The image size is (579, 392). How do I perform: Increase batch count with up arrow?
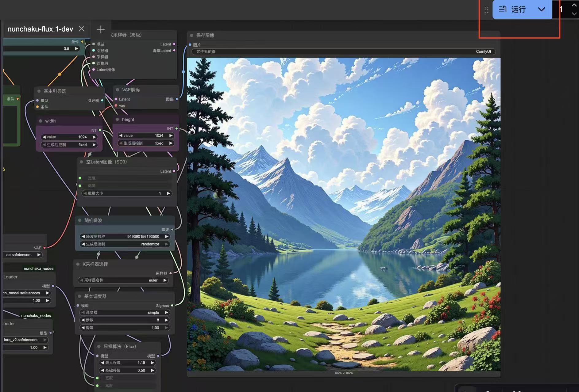click(574, 5)
